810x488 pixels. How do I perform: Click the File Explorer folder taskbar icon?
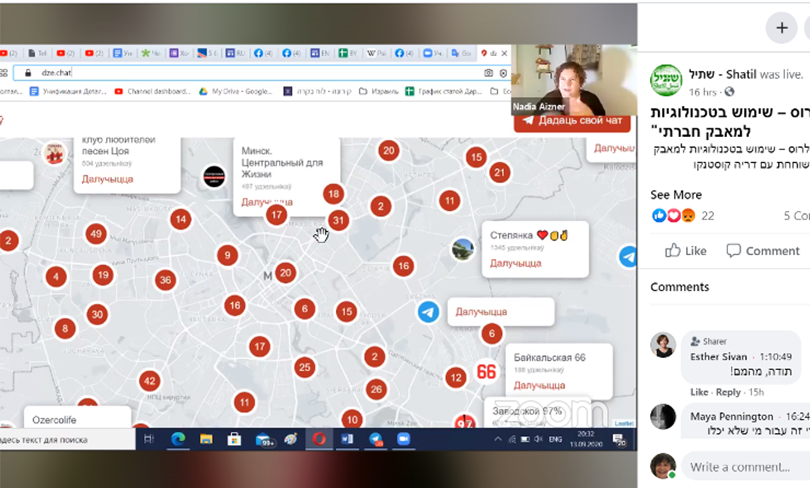206,439
